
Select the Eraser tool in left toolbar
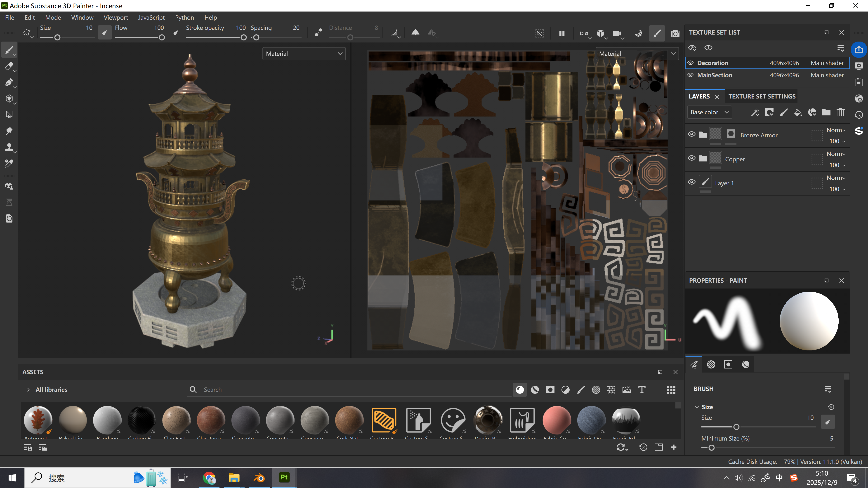point(9,66)
